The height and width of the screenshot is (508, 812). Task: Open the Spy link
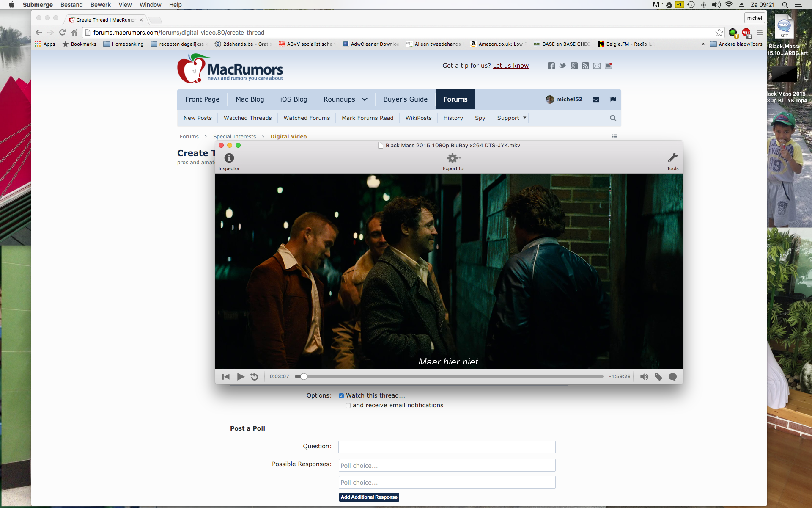pos(480,118)
